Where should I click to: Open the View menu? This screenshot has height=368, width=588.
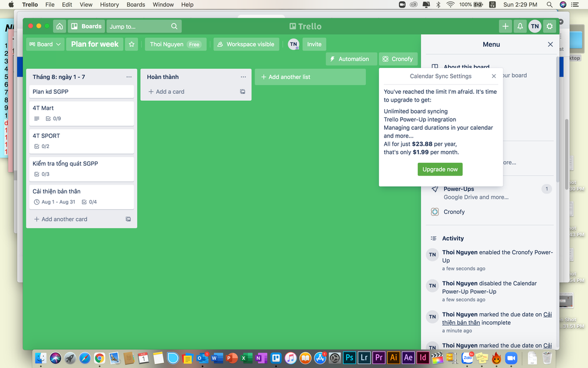click(86, 5)
